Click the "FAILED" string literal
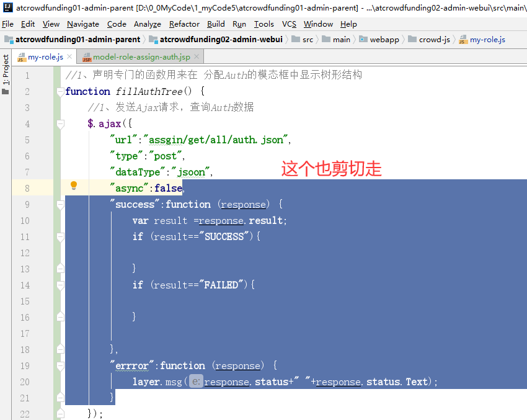 (221, 285)
